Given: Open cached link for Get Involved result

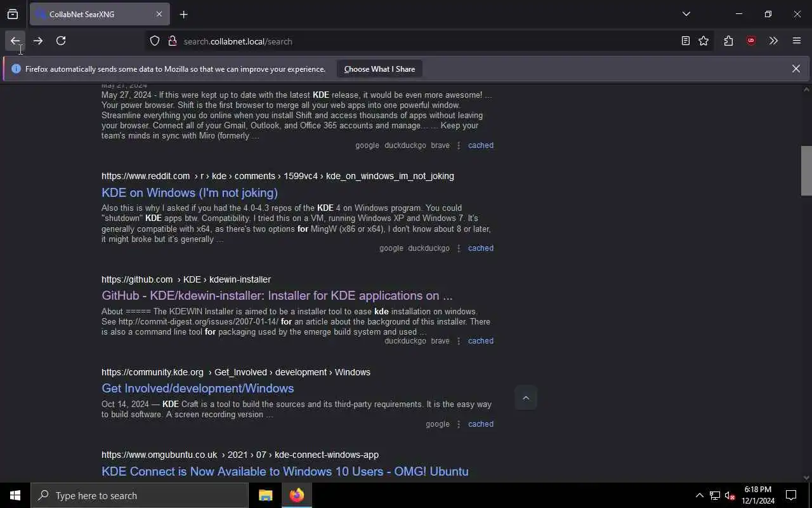Looking at the screenshot, I should point(480,424).
